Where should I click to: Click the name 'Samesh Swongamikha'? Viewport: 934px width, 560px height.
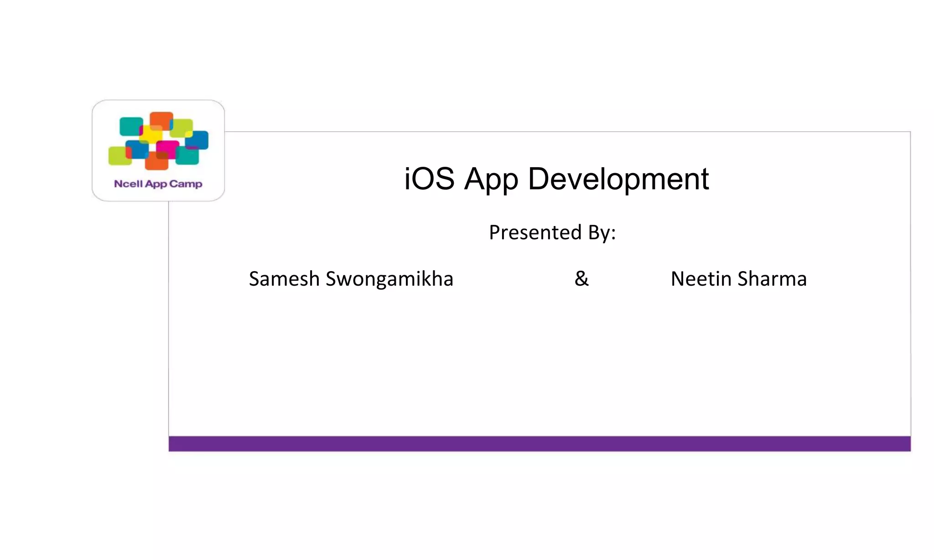[x=351, y=279]
